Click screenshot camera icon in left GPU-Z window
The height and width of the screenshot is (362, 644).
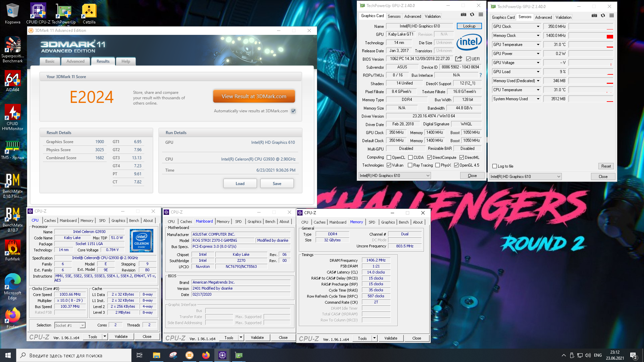(x=464, y=14)
